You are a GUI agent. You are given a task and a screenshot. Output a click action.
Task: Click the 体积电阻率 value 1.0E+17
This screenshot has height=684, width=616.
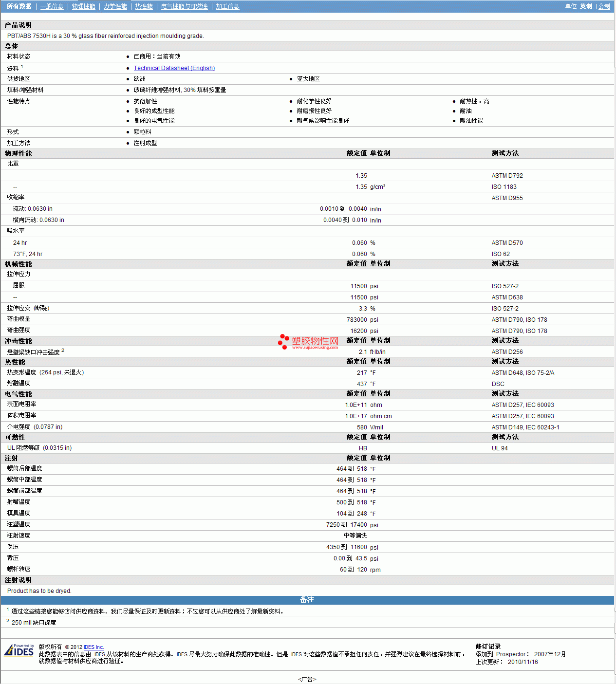click(356, 416)
